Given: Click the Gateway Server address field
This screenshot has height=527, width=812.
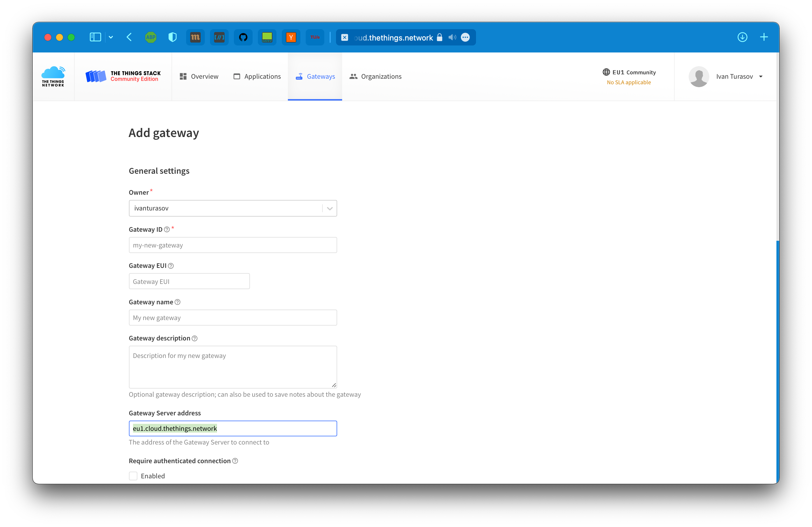Looking at the screenshot, I should click(x=233, y=428).
